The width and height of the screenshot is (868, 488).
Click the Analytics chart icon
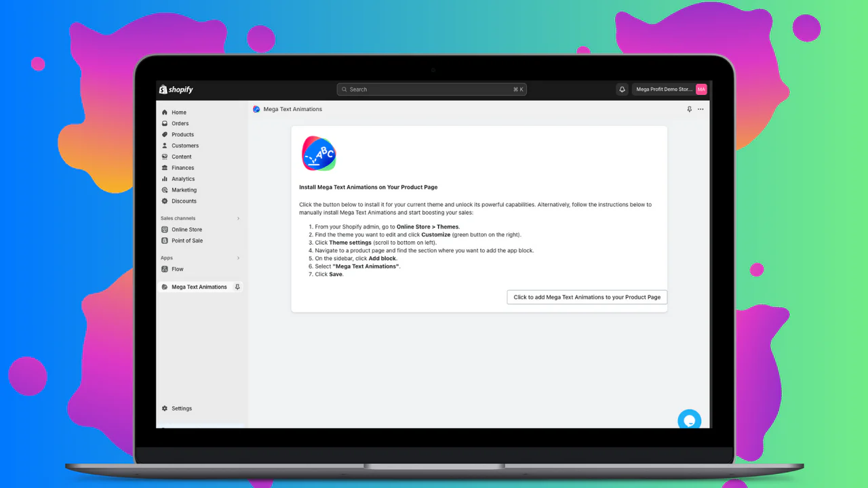[x=165, y=179]
